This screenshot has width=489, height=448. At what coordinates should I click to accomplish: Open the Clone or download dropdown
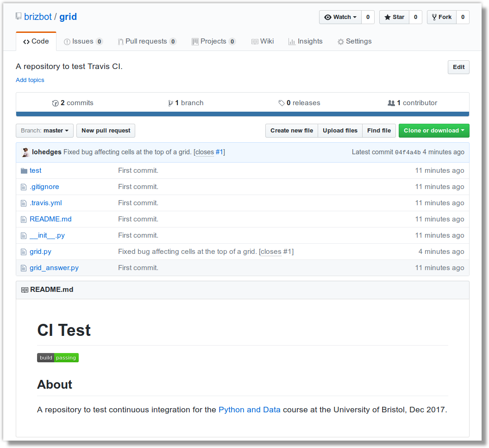[434, 131]
